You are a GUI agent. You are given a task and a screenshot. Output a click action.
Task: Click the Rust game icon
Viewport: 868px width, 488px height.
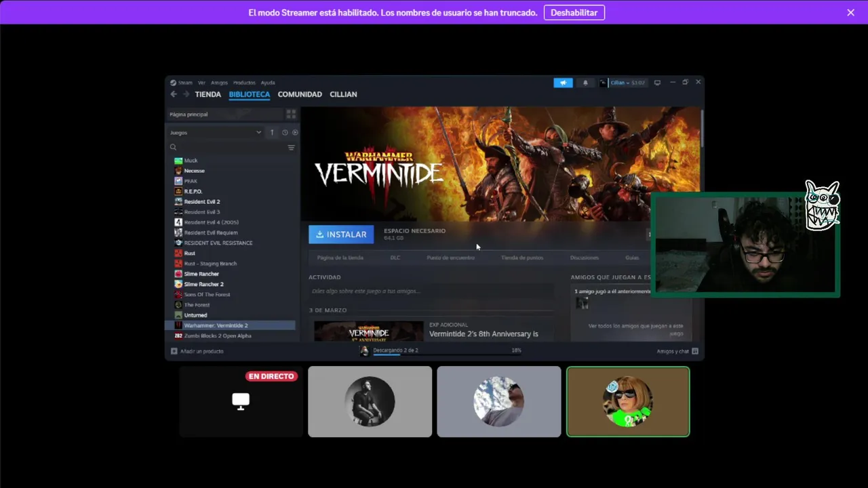pyautogui.click(x=178, y=253)
